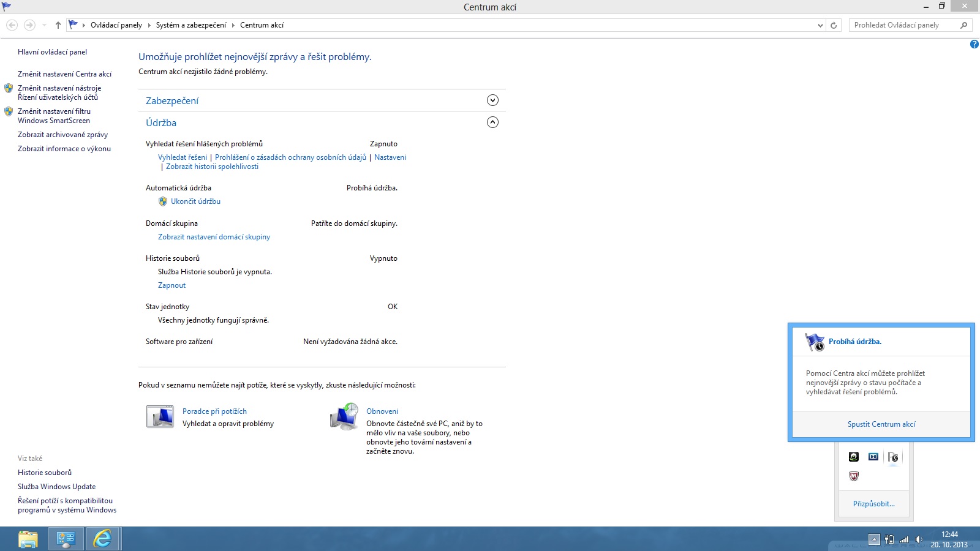The image size is (980, 551).
Task: Click the battery power icon in taskbar
Action: [889, 539]
